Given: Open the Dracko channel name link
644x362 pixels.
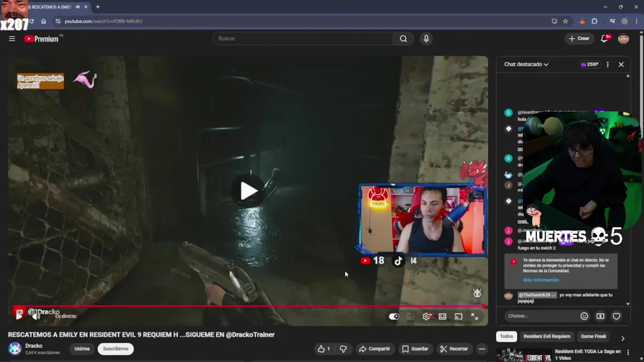Looking at the screenshot, I should tap(34, 346).
